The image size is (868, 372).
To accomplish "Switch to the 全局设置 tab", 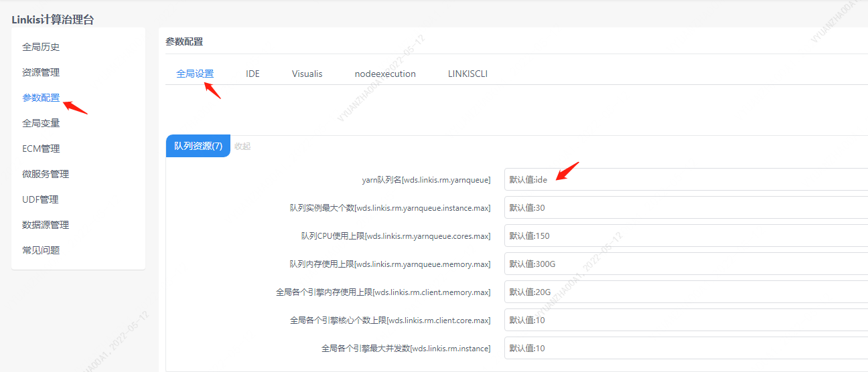I will 195,74.
